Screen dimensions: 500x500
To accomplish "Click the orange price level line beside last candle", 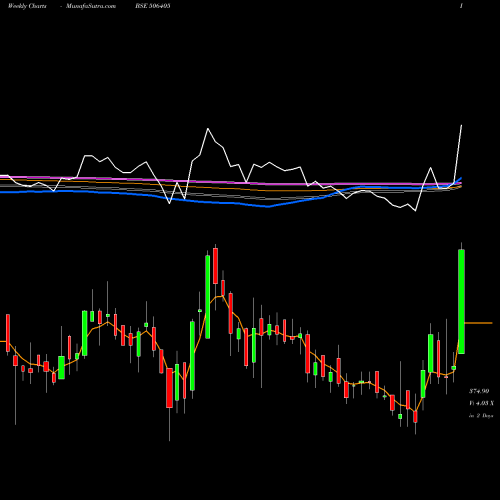I will 478,323.
